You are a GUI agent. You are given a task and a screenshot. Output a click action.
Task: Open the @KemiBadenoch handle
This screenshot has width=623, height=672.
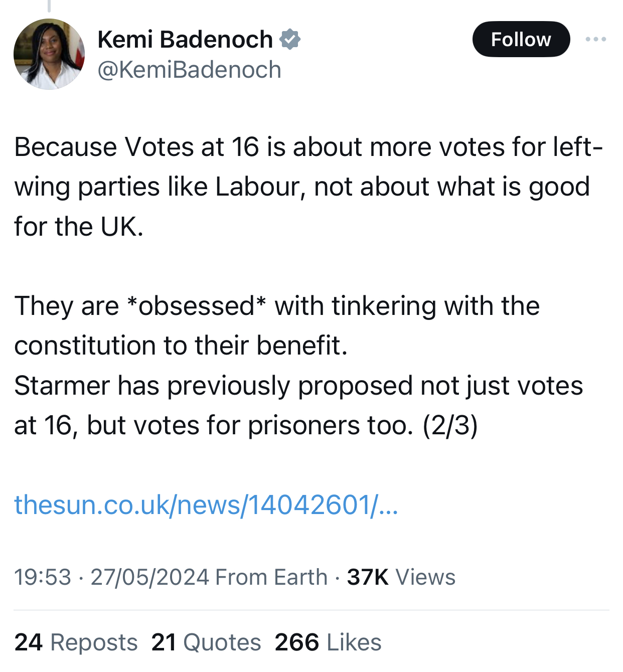(189, 70)
